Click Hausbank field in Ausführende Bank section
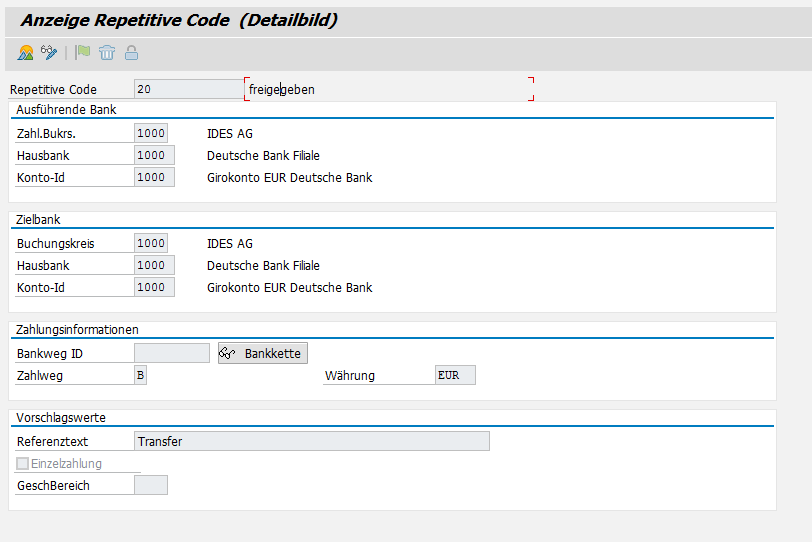This screenshot has width=812, height=542. 154,155
